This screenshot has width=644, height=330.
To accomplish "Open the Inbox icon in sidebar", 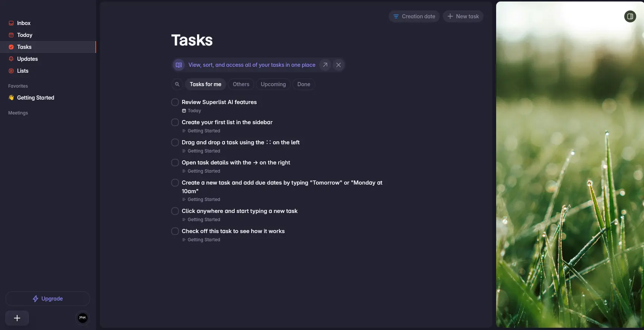I will tap(11, 23).
